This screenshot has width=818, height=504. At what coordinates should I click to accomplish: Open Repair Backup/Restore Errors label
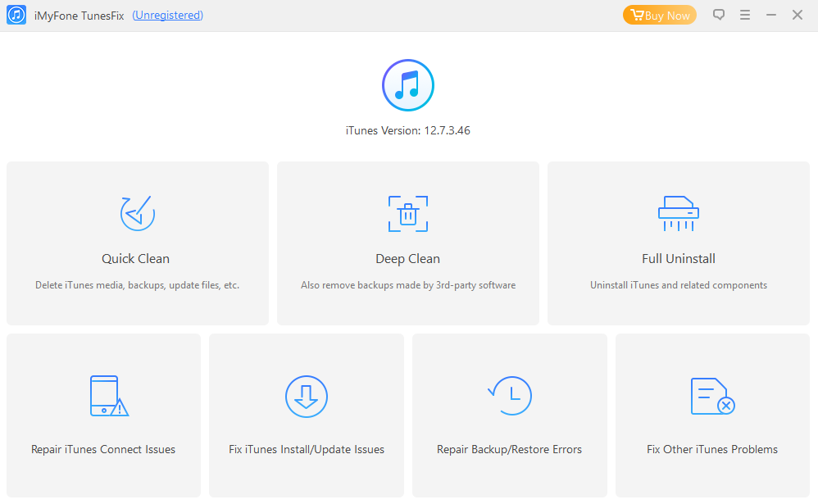pos(509,449)
